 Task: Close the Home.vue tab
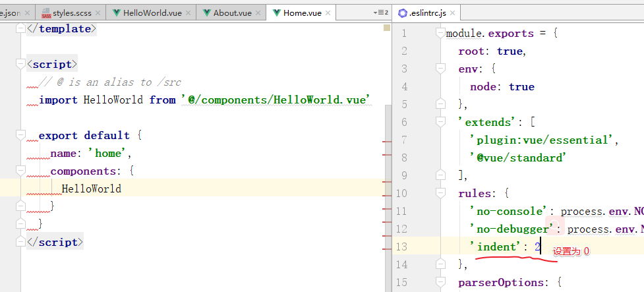coord(328,13)
